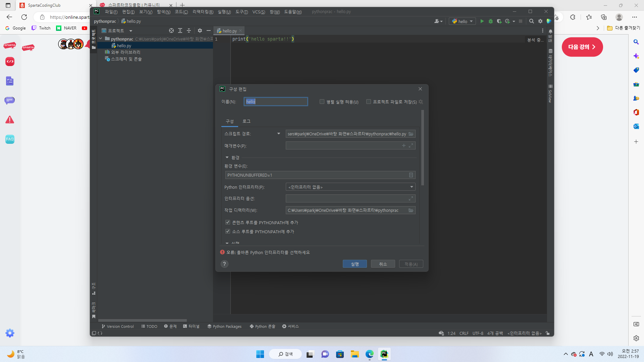Run 'hello' with the green play icon
This screenshot has height=362, width=644.
(482, 21)
